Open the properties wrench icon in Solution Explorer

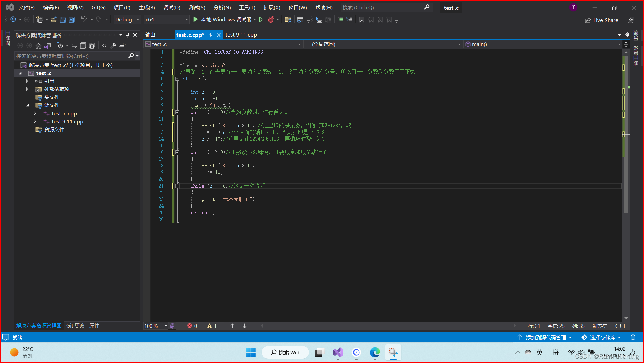click(113, 46)
